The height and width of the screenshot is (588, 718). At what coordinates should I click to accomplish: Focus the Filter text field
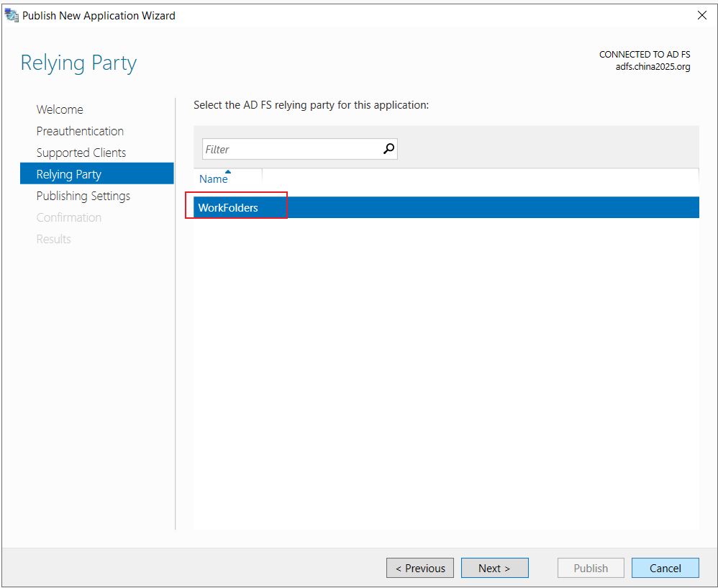299,149
